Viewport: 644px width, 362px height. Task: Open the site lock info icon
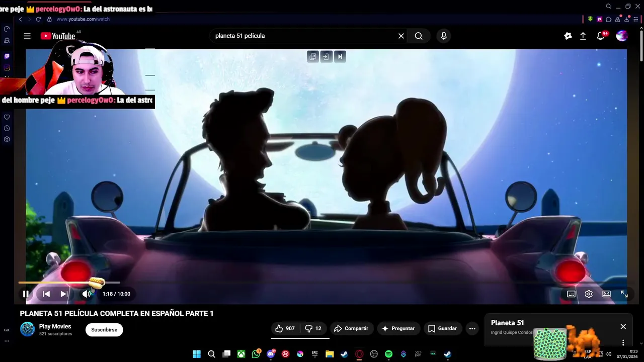(x=49, y=19)
